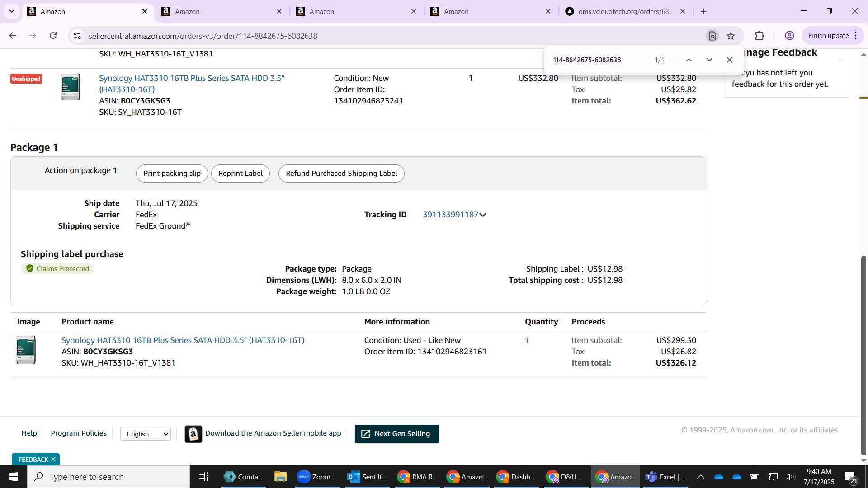868x488 pixels.
Task: Switch to the second Amazon tab
Action: pyautogui.click(x=222, y=11)
